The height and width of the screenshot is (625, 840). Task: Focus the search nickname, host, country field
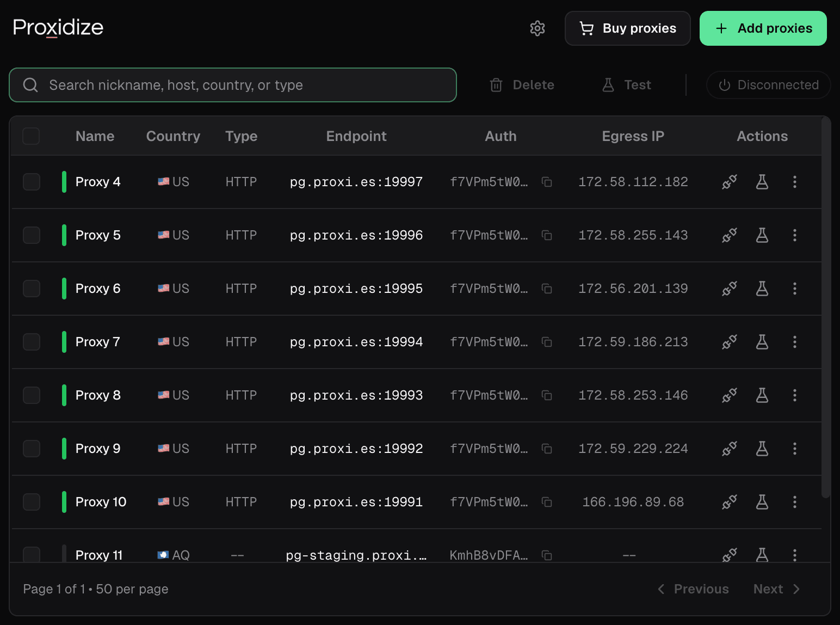(233, 85)
